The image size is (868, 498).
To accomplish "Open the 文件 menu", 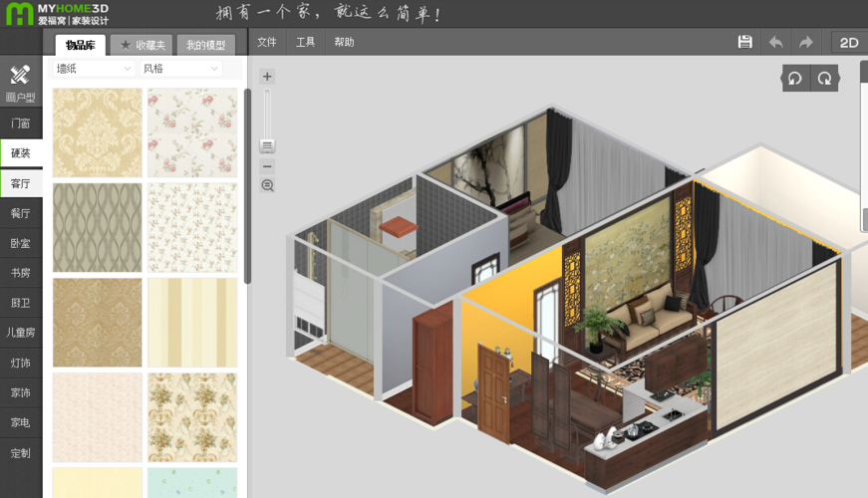I will [267, 43].
